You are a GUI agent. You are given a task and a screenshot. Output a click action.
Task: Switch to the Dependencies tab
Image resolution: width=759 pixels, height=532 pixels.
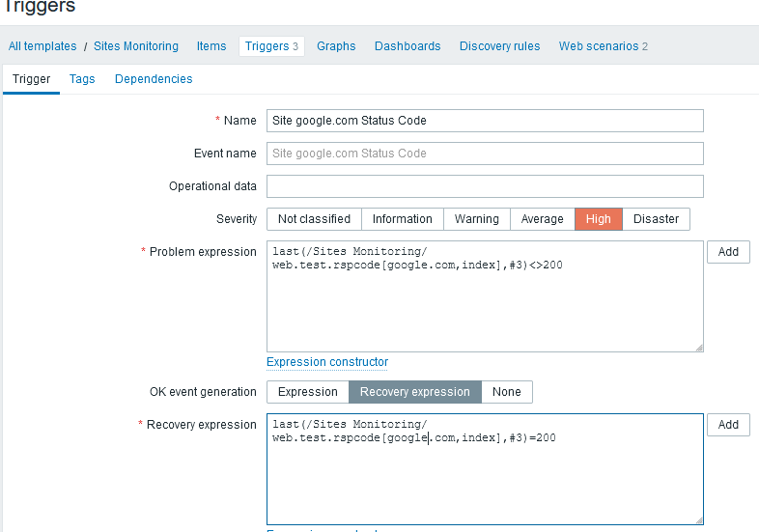tap(154, 79)
